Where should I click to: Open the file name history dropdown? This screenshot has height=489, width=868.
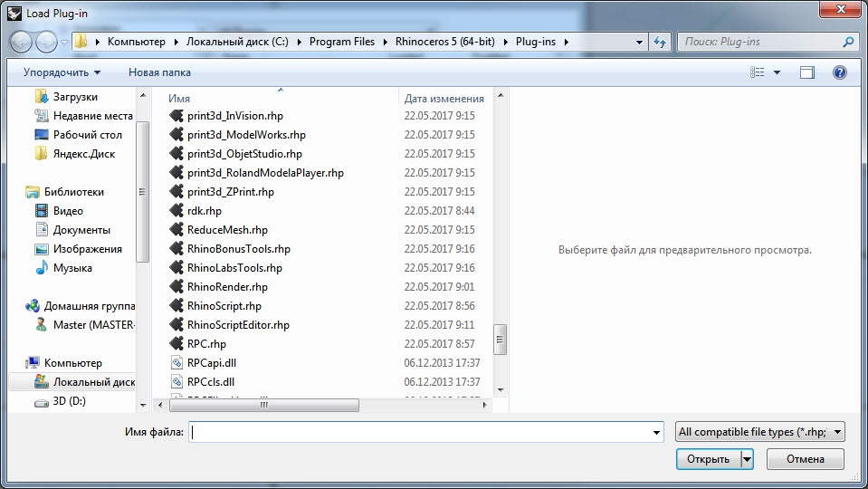coord(656,432)
